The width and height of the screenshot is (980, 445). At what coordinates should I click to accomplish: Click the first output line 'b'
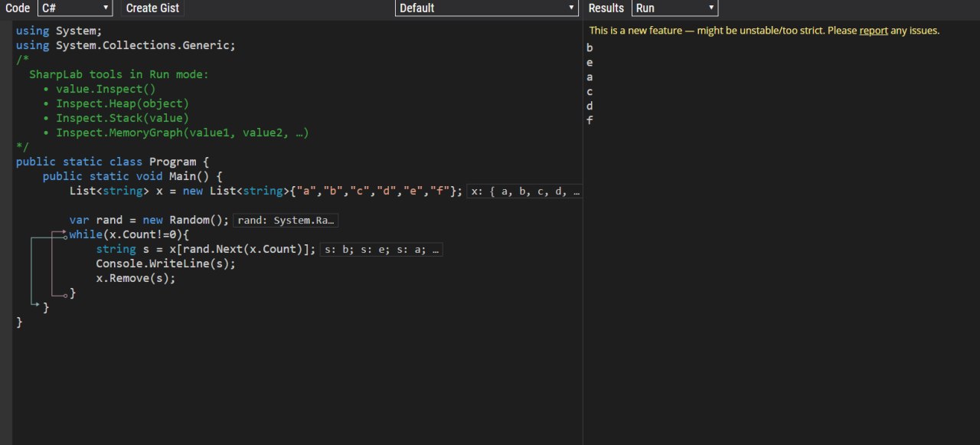[590, 47]
